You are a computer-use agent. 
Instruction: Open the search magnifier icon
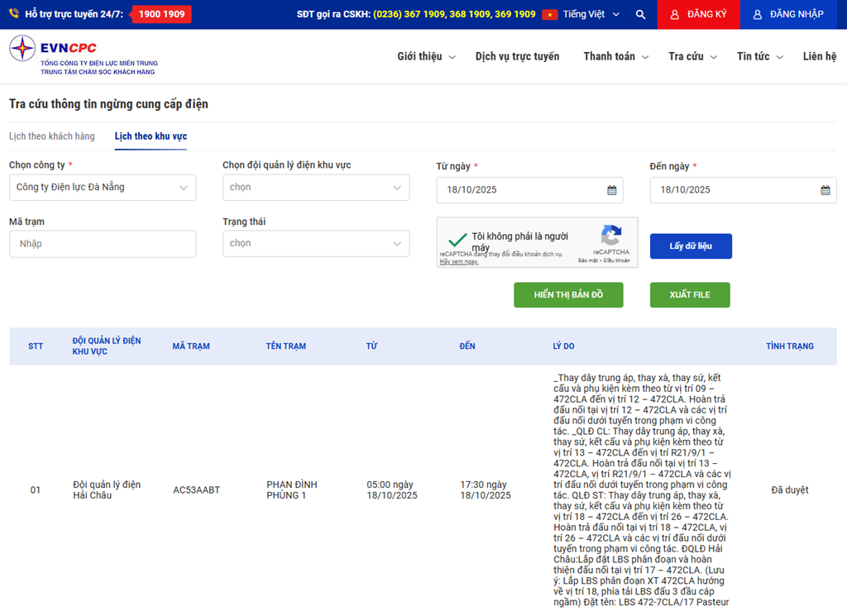point(640,15)
